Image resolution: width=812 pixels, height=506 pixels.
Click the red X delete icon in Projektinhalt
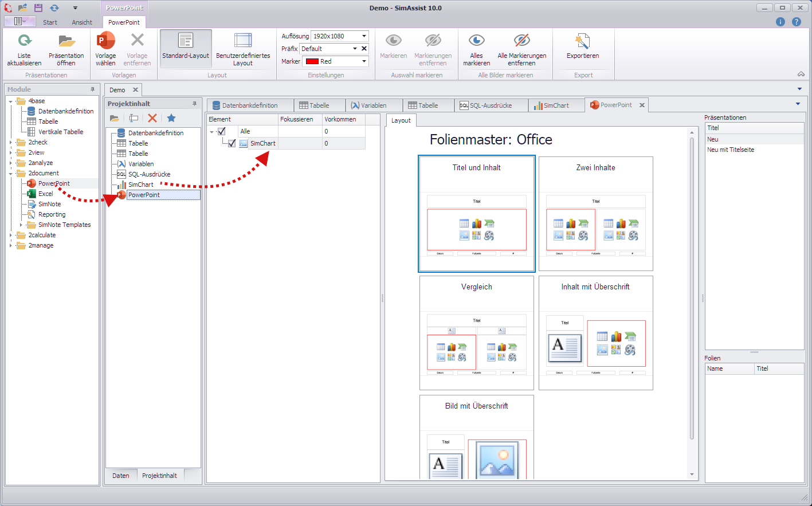(152, 118)
